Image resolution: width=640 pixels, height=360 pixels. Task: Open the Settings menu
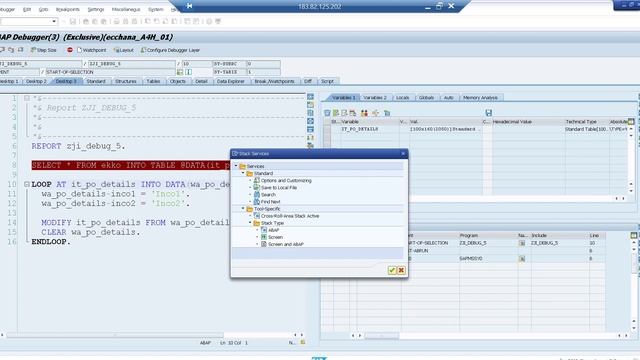click(96, 9)
